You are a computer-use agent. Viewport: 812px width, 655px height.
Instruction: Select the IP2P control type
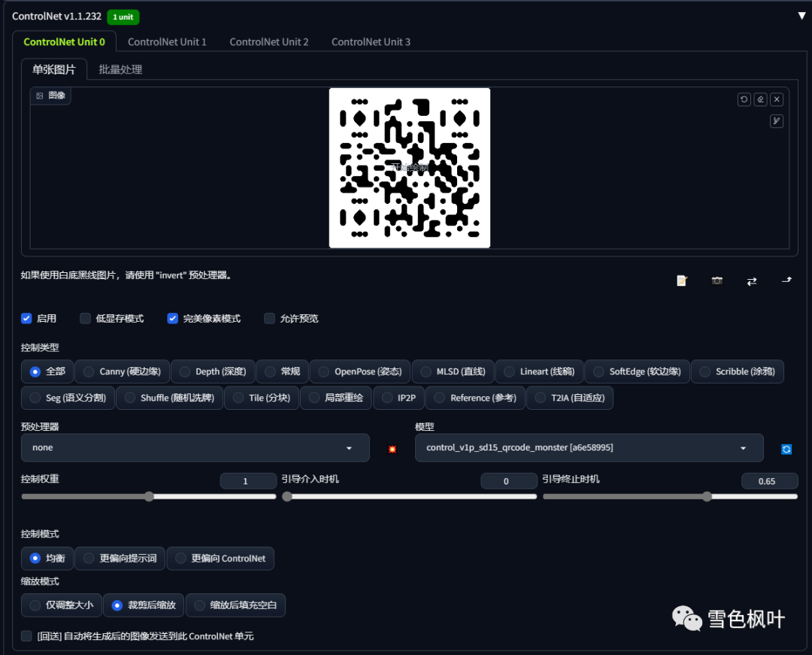(x=398, y=398)
